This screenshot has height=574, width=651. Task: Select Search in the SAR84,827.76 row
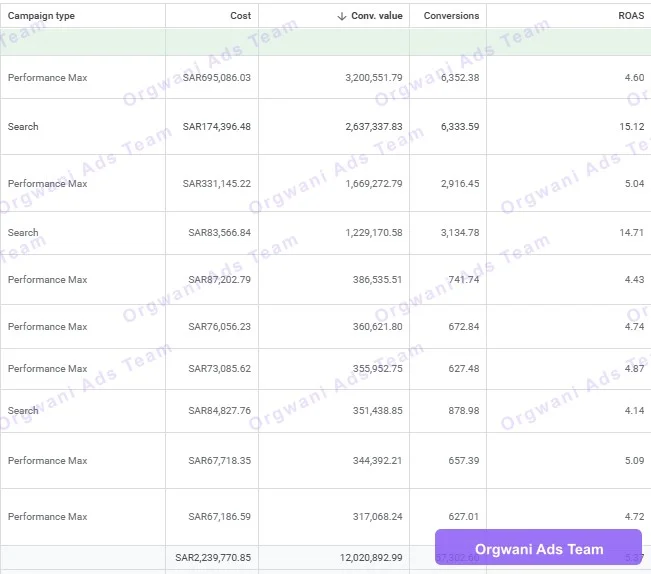click(x=23, y=411)
